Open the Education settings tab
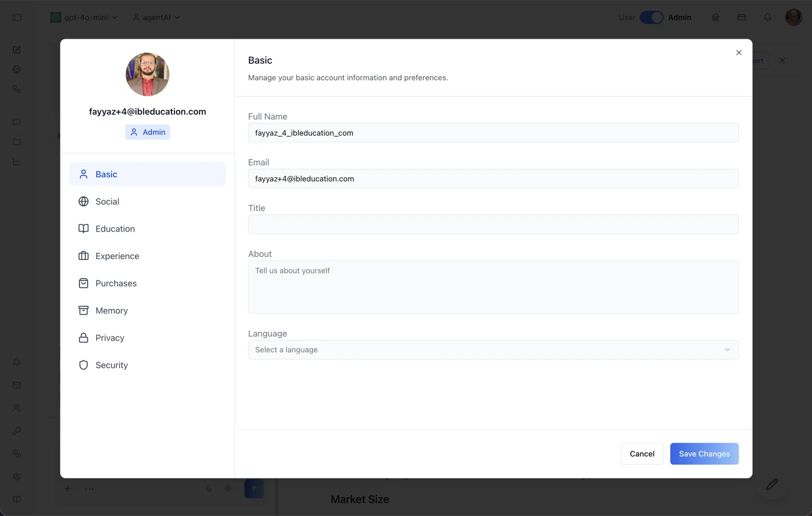The width and height of the screenshot is (812, 516). point(147,229)
